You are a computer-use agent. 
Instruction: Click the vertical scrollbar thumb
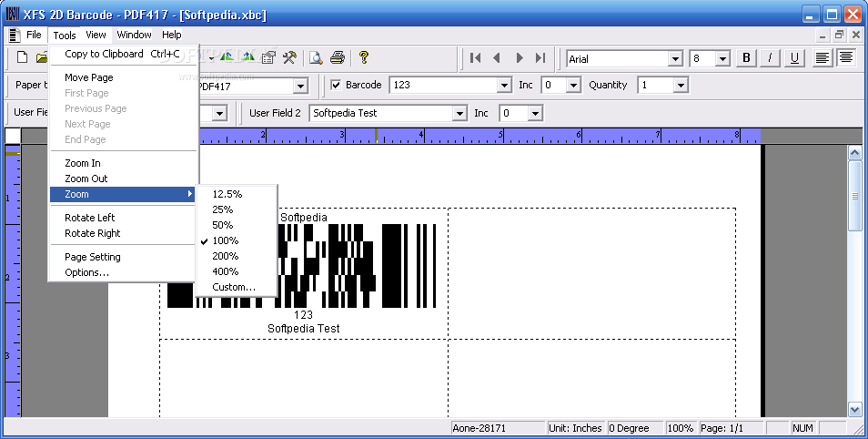tap(854, 195)
